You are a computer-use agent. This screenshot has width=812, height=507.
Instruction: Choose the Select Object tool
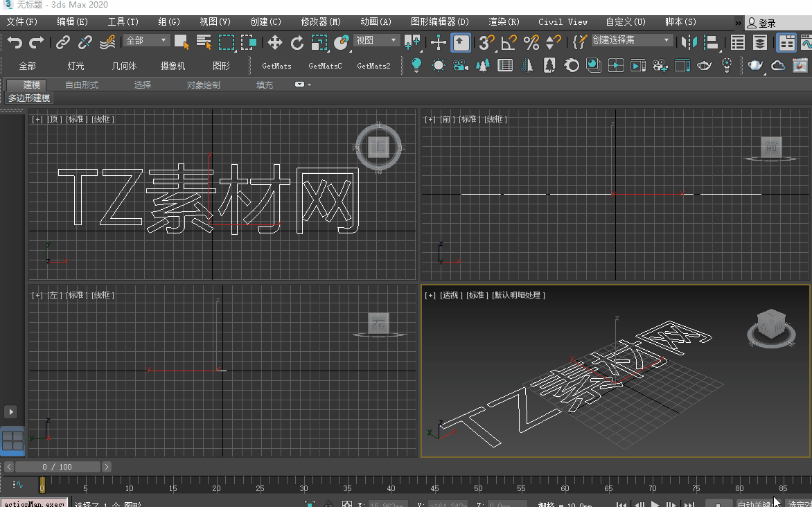click(x=182, y=42)
